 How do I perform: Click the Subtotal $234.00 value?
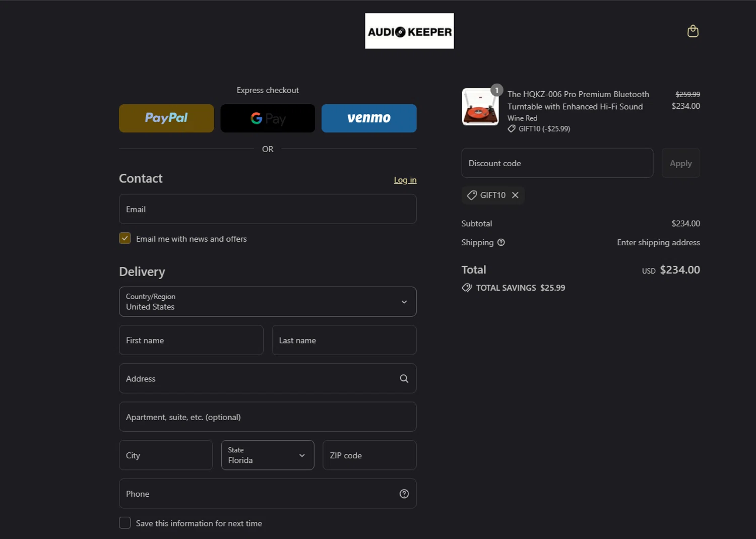point(685,223)
